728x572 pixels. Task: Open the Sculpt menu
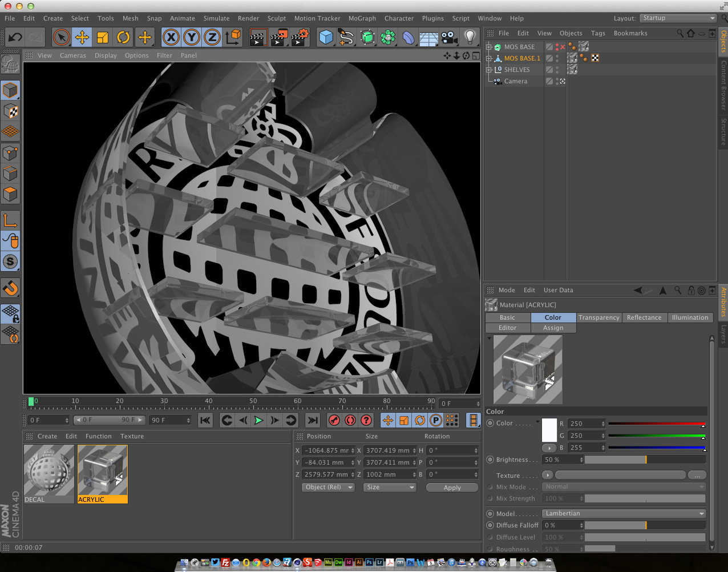(277, 18)
